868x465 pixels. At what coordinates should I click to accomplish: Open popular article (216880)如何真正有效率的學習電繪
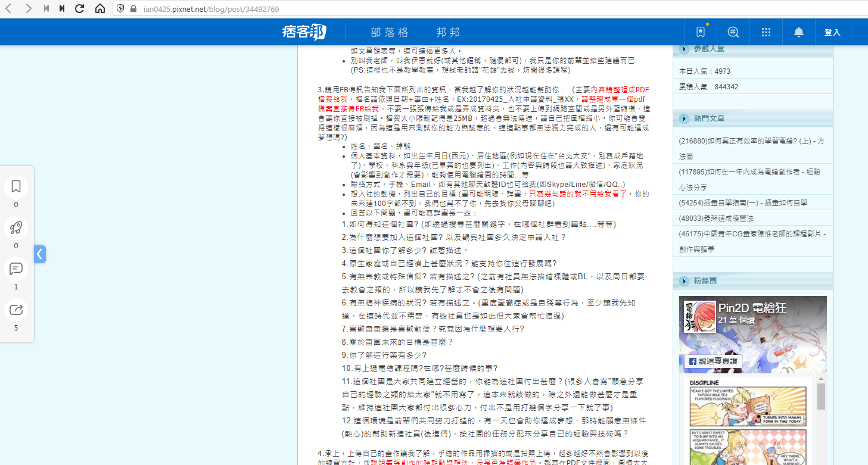pos(752,149)
